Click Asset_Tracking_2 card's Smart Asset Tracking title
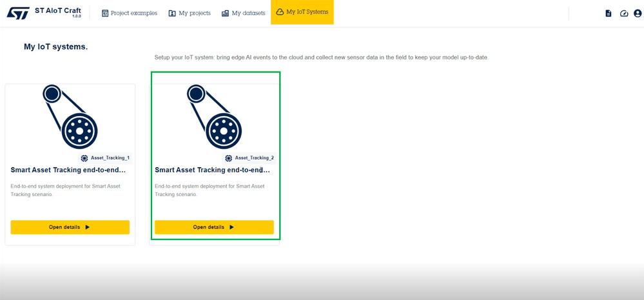 point(212,170)
